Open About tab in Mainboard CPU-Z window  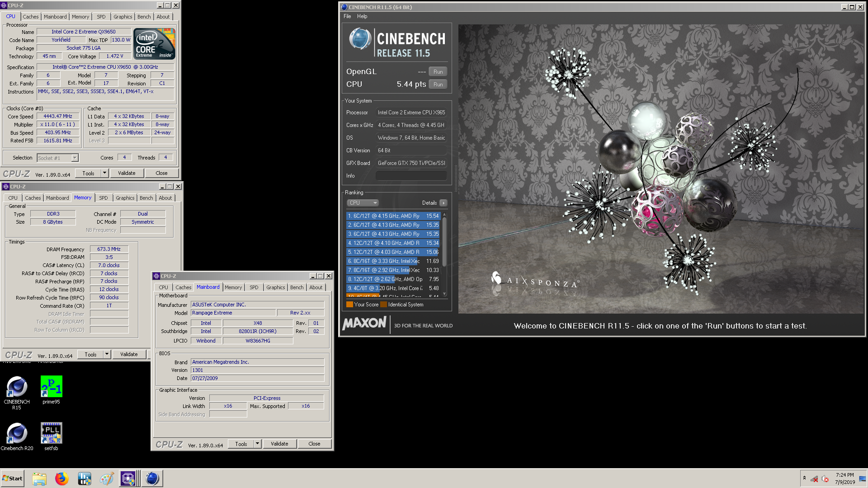tap(316, 287)
